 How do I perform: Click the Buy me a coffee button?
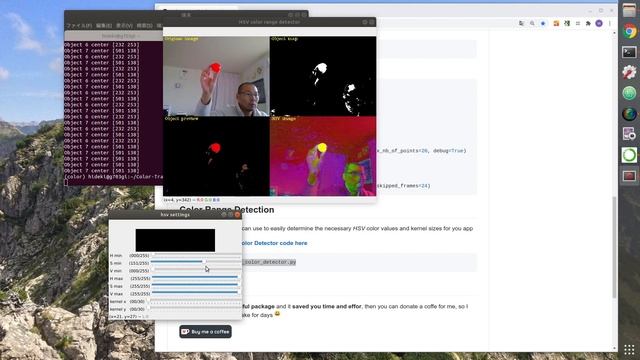[x=205, y=332]
